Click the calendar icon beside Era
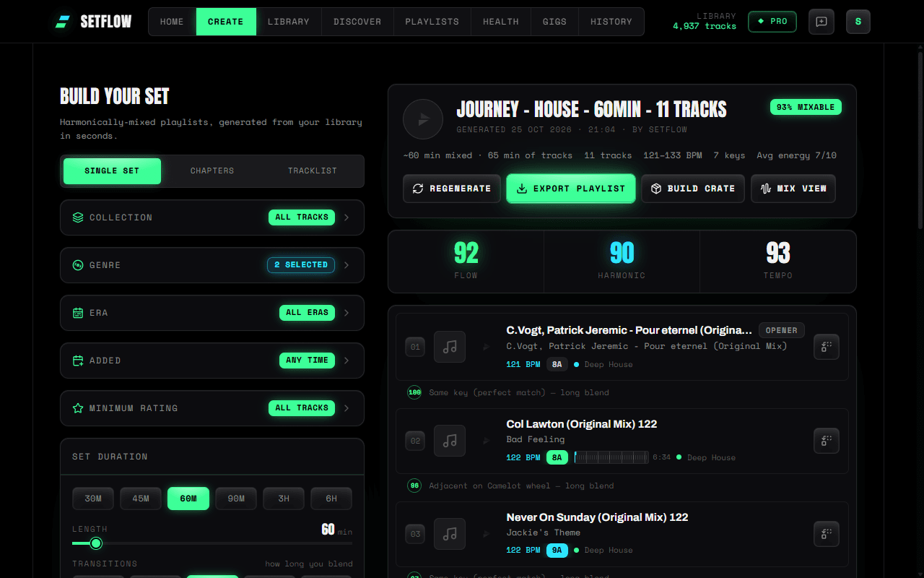This screenshot has height=578, width=924. pos(78,313)
